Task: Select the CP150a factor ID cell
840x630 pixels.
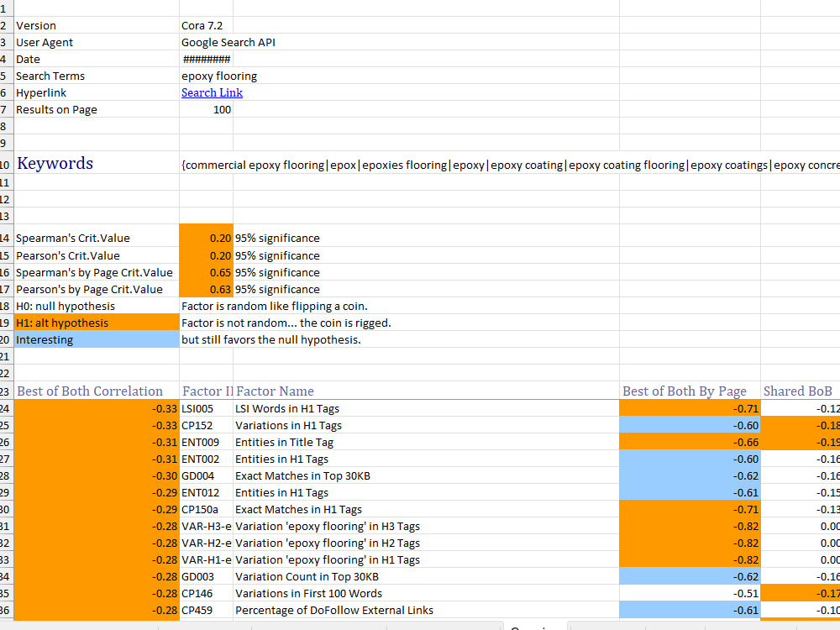Action: (x=206, y=510)
